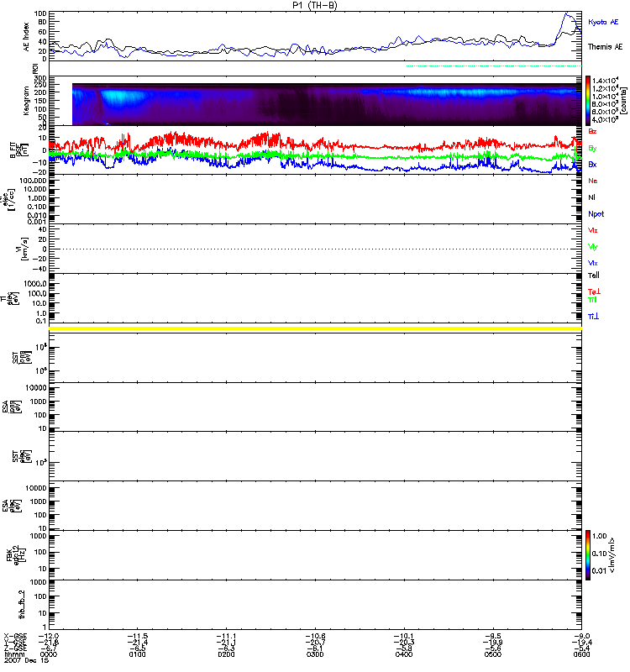Click the 0000 time tick label
The image size is (630, 672).
point(49,654)
